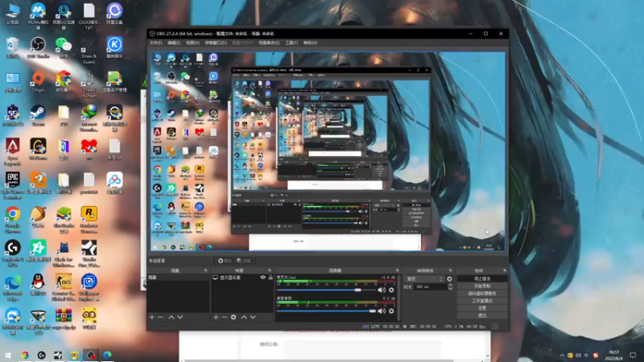
Task: Move the scene up with the scenes up arrow
Action: (x=171, y=317)
